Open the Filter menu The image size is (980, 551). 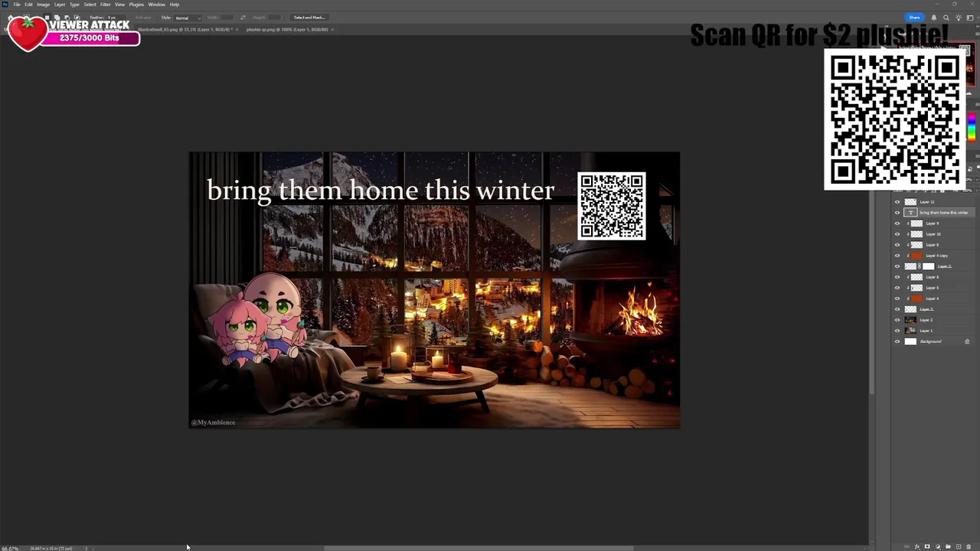coord(106,5)
